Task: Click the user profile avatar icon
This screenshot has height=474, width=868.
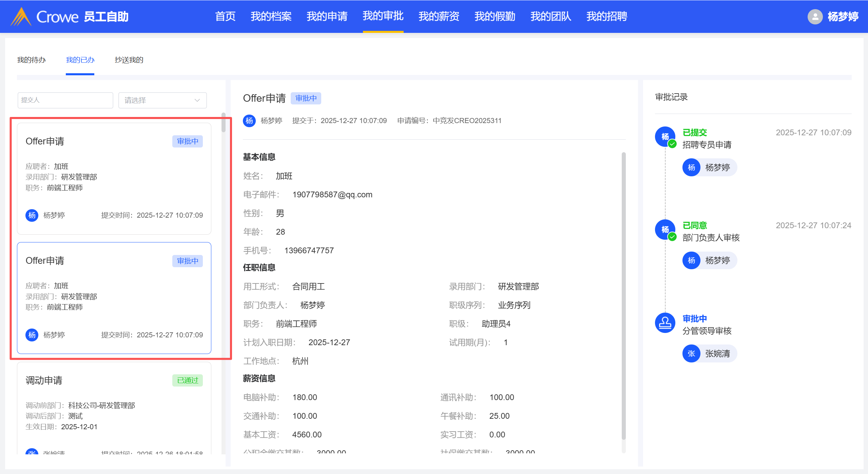Action: coord(815,17)
